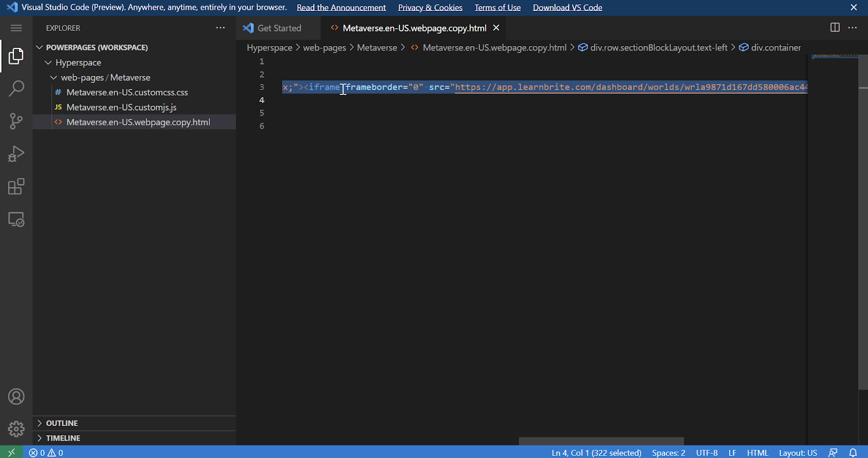Click Explorer panel more actions ellipsis
The image size is (868, 458).
click(x=220, y=28)
